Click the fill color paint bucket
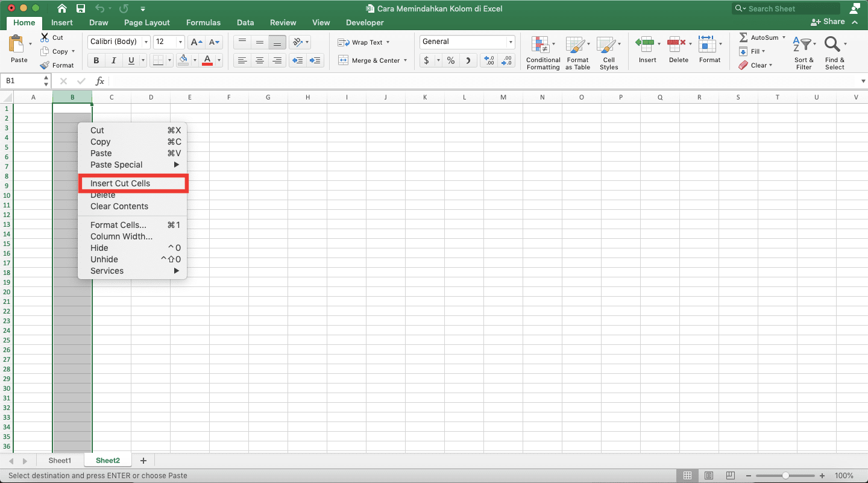The image size is (868, 483). [x=184, y=60]
